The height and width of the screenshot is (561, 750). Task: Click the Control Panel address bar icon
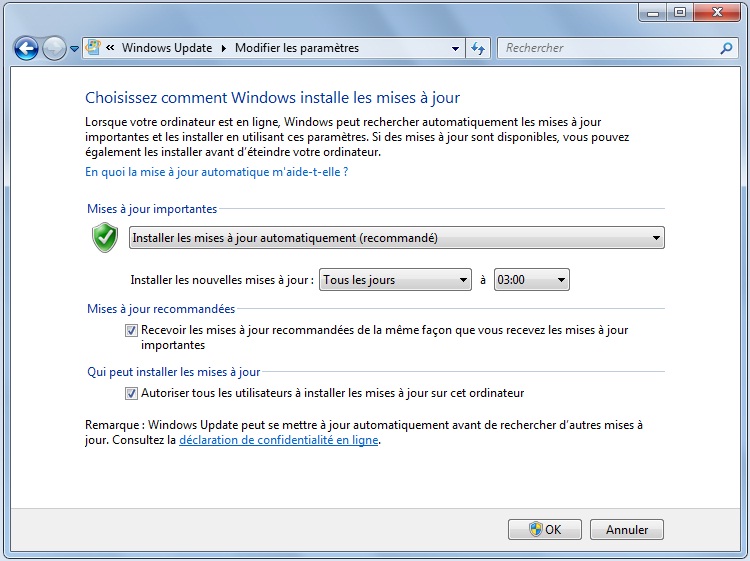(94, 47)
